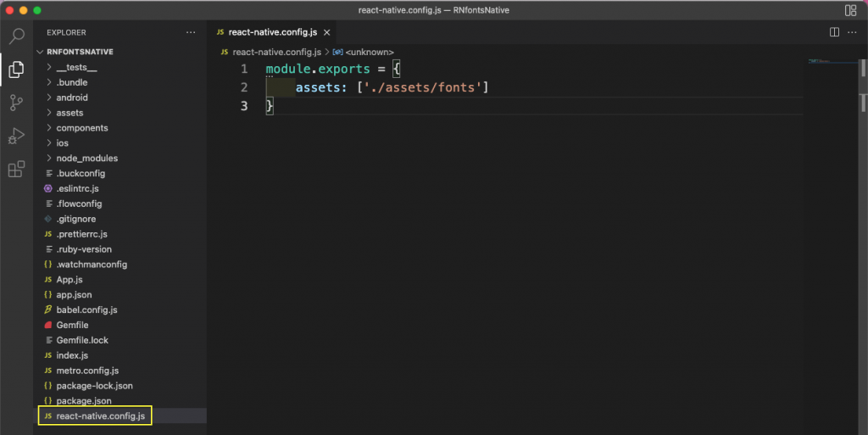Expand the android folder
This screenshot has height=435, width=868.
point(120,98)
